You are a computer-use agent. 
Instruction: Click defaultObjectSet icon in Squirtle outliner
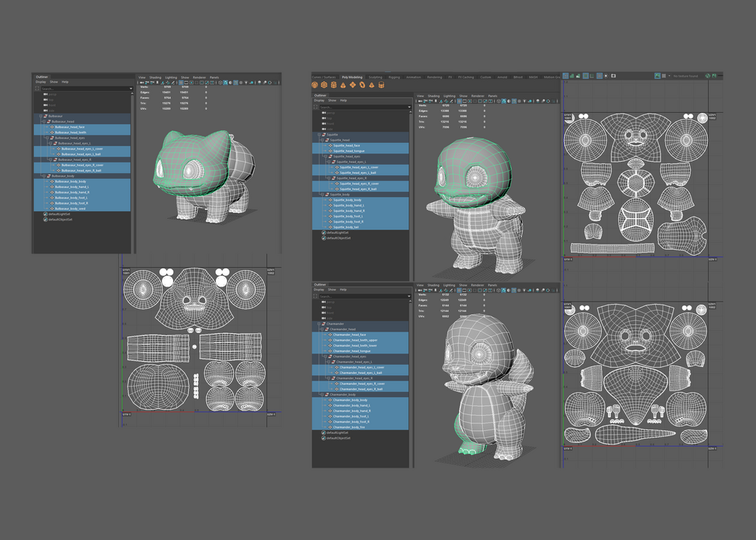(324, 238)
